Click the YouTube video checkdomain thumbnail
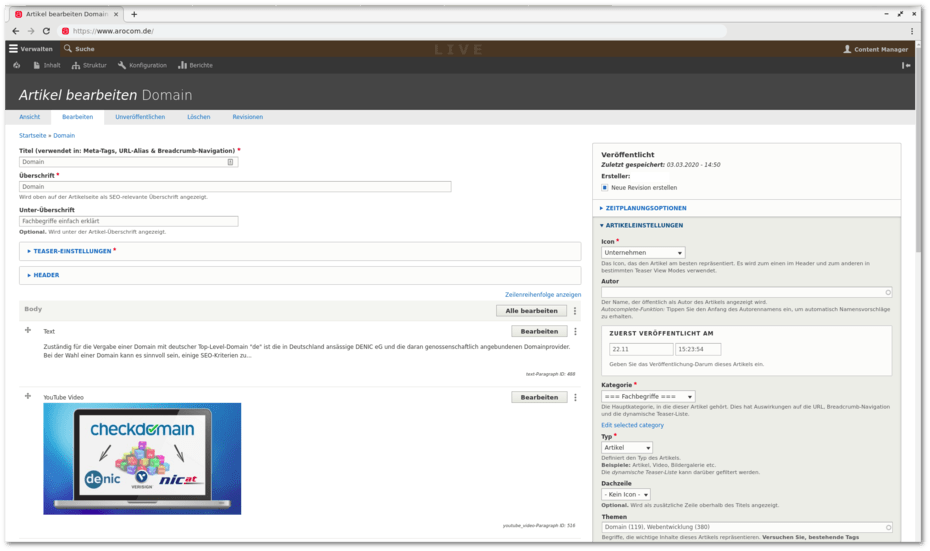The image size is (930, 551). pyautogui.click(x=142, y=458)
